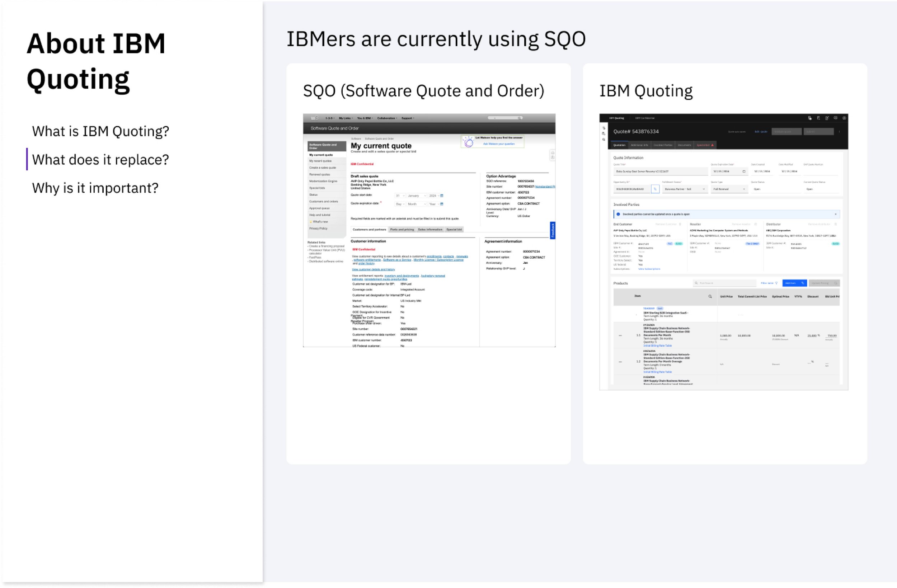
Task: Open the overflow menu for product row 1.1
Action: pyautogui.click(x=620, y=335)
